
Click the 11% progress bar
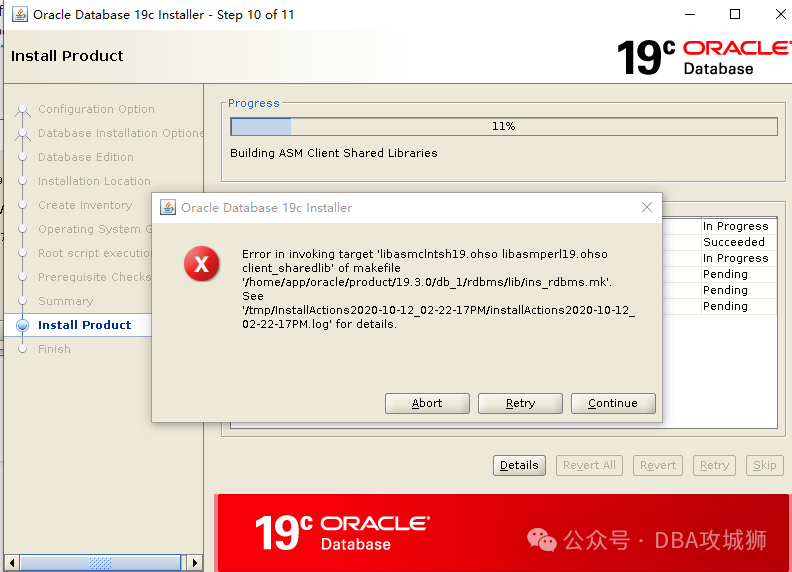pos(504,126)
